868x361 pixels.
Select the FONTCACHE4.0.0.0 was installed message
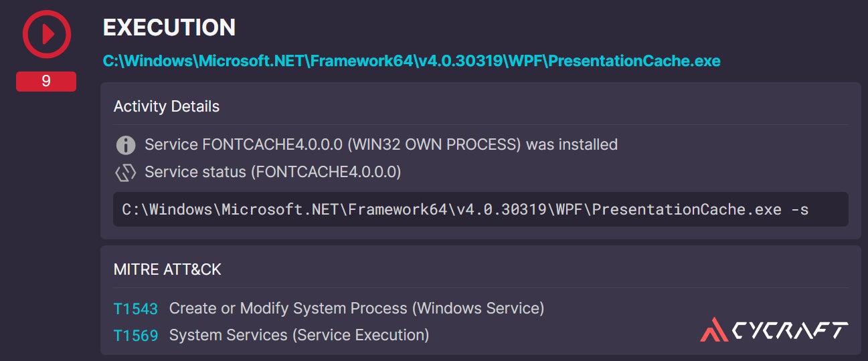(381, 144)
